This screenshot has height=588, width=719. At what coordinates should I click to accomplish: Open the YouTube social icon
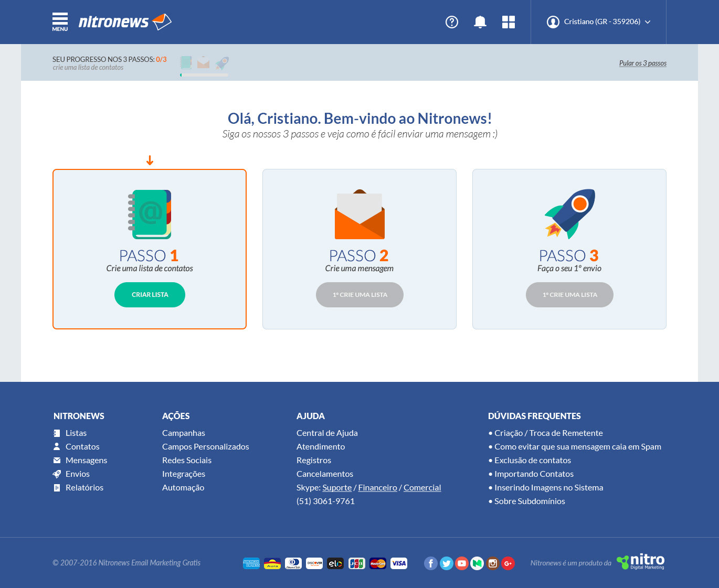pos(462,563)
